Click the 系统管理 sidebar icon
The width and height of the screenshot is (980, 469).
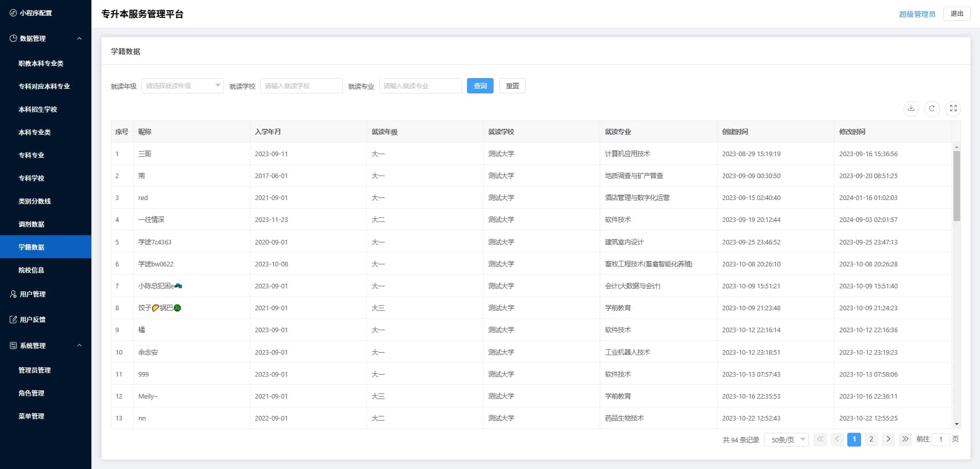(x=13, y=345)
